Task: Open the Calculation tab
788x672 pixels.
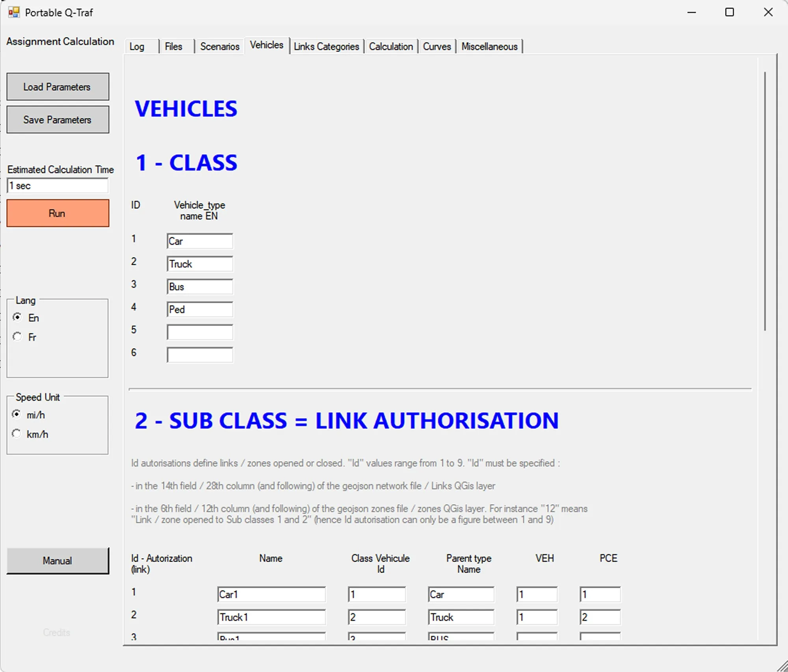Action: (x=390, y=47)
